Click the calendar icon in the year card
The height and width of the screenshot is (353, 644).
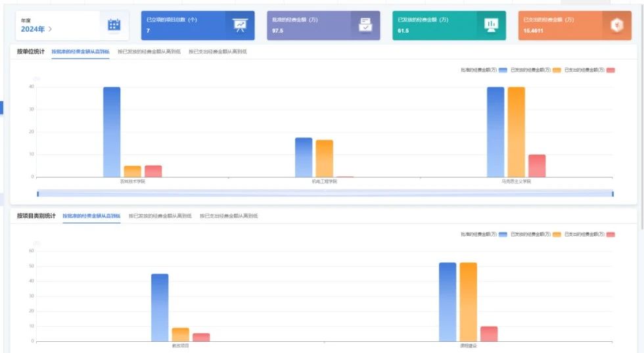tap(114, 25)
